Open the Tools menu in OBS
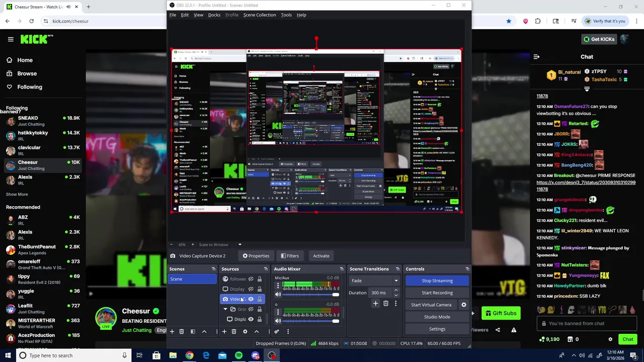This screenshot has width=644, height=362. pos(286,15)
